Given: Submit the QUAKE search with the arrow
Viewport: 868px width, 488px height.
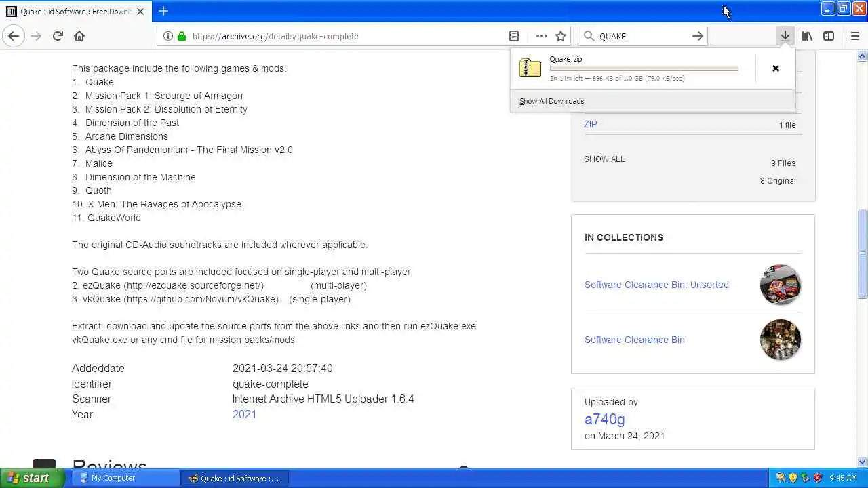Looking at the screenshot, I should [x=697, y=36].
